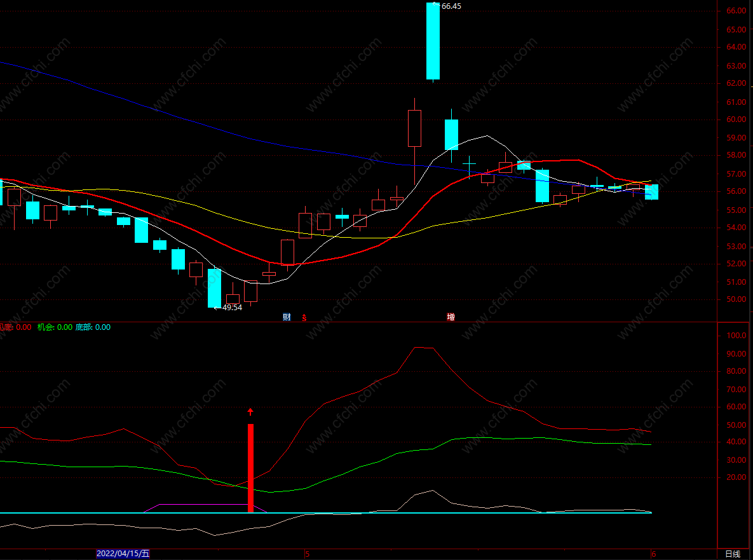753x560 pixels.
Task: Click the 20.00 indicator axis label
Action: (736, 477)
